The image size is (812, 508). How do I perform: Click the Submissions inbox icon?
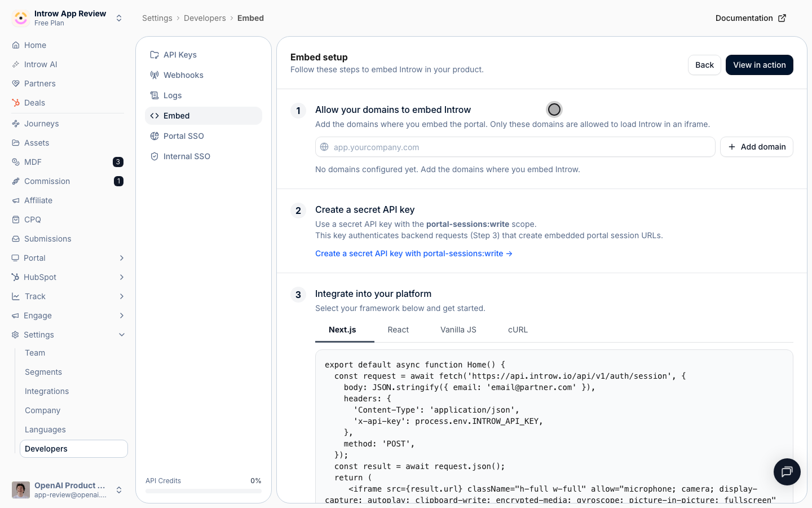[16, 239]
